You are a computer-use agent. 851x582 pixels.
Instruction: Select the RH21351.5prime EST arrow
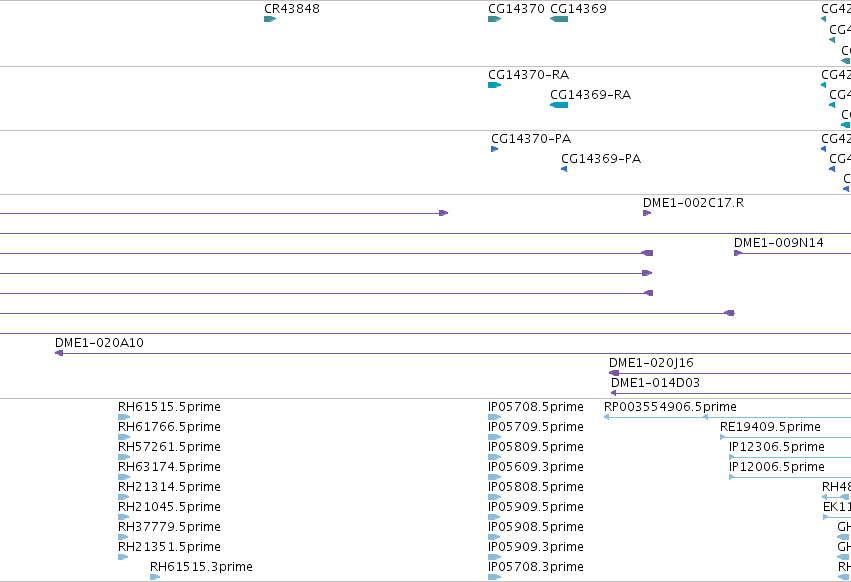pos(123,556)
